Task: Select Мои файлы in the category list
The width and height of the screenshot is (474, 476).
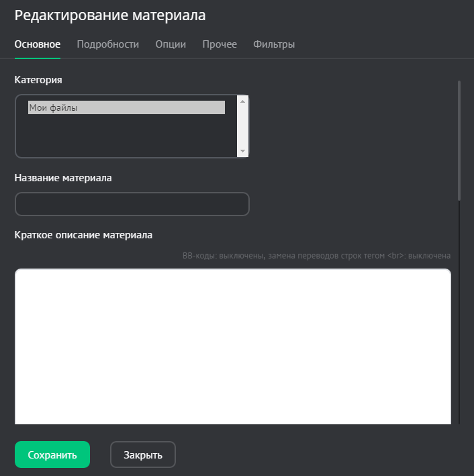Action: [126, 107]
